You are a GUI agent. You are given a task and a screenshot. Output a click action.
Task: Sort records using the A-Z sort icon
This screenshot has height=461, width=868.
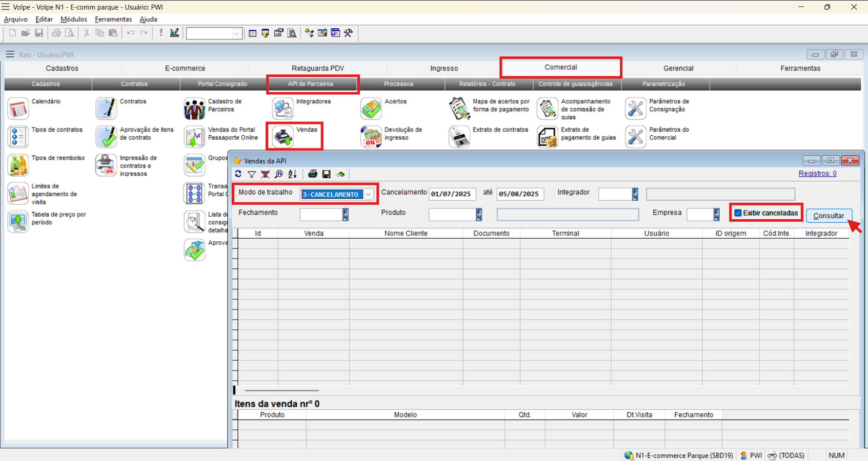coord(292,174)
